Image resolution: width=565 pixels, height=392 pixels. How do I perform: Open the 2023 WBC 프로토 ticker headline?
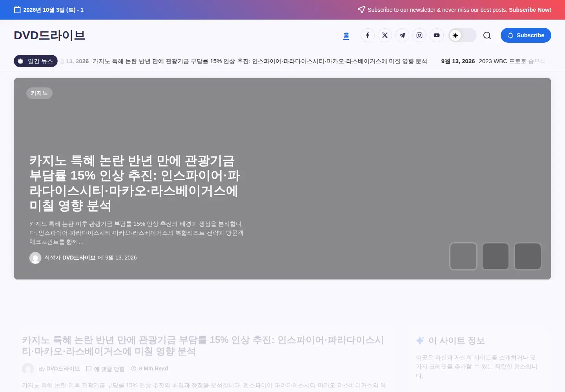[512, 61]
